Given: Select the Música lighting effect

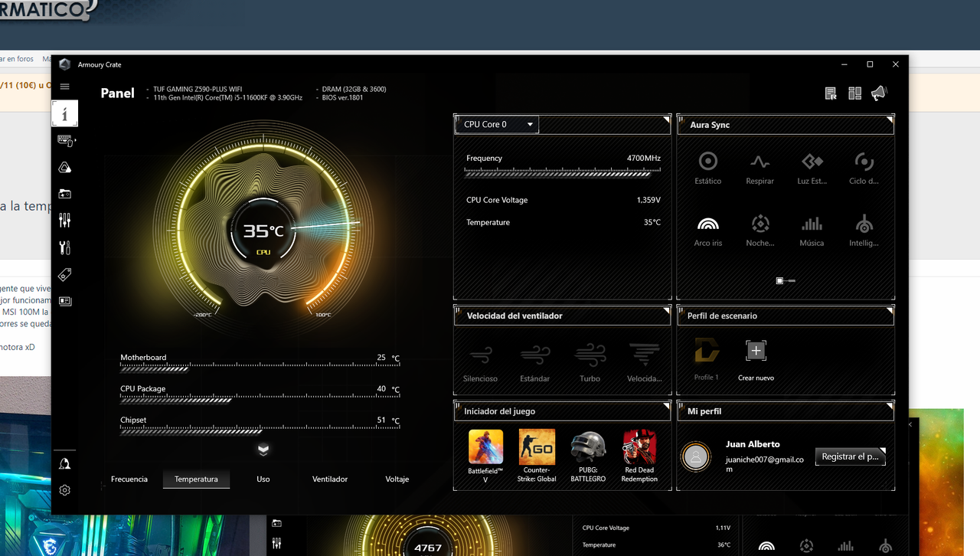Looking at the screenshot, I should point(812,231).
